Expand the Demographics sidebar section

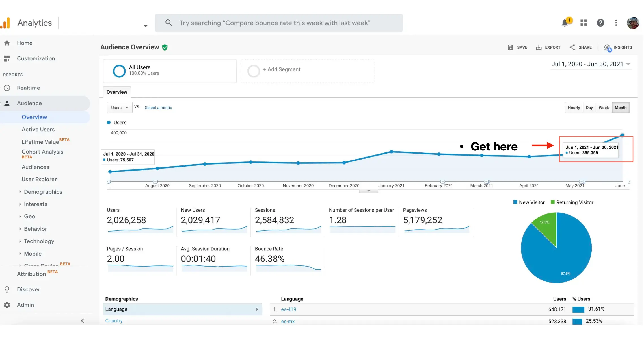(x=43, y=192)
